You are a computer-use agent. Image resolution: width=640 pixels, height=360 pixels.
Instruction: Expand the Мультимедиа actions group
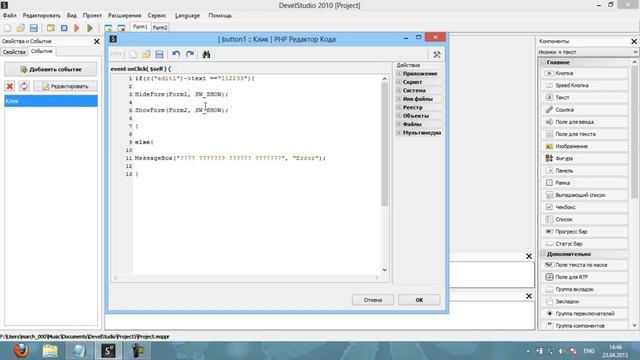(399, 133)
